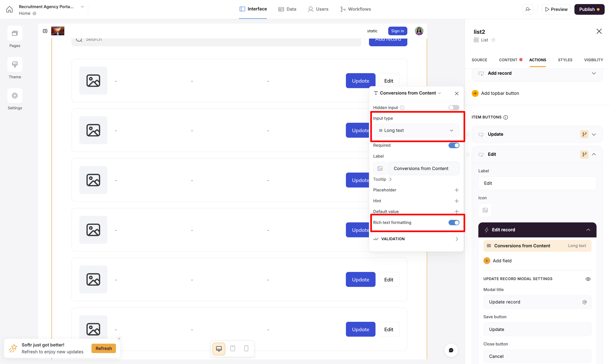Click the invite collaborator icon
The image size is (610, 364).
[x=528, y=9]
